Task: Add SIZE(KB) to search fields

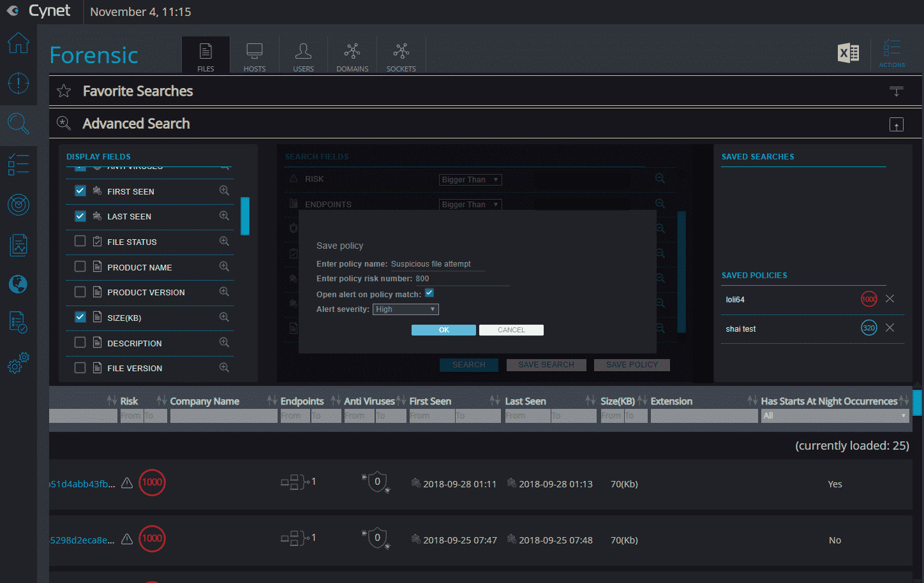Action: pos(224,317)
